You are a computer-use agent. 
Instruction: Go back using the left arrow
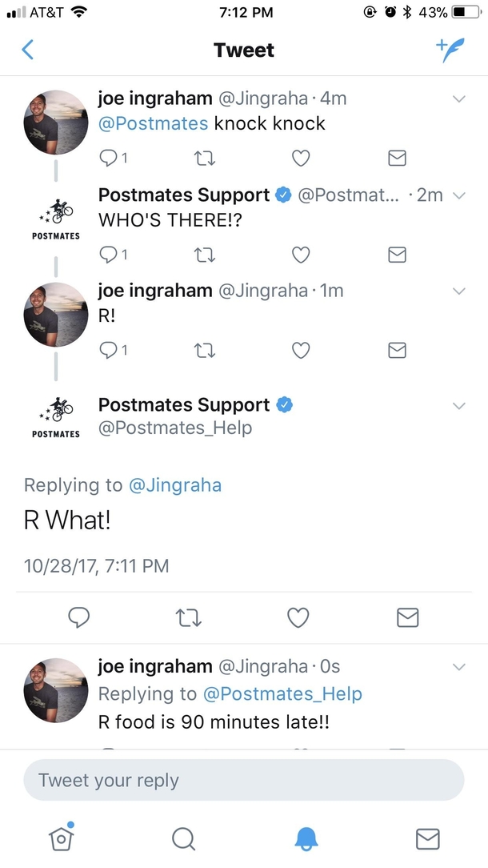pyautogui.click(x=28, y=50)
